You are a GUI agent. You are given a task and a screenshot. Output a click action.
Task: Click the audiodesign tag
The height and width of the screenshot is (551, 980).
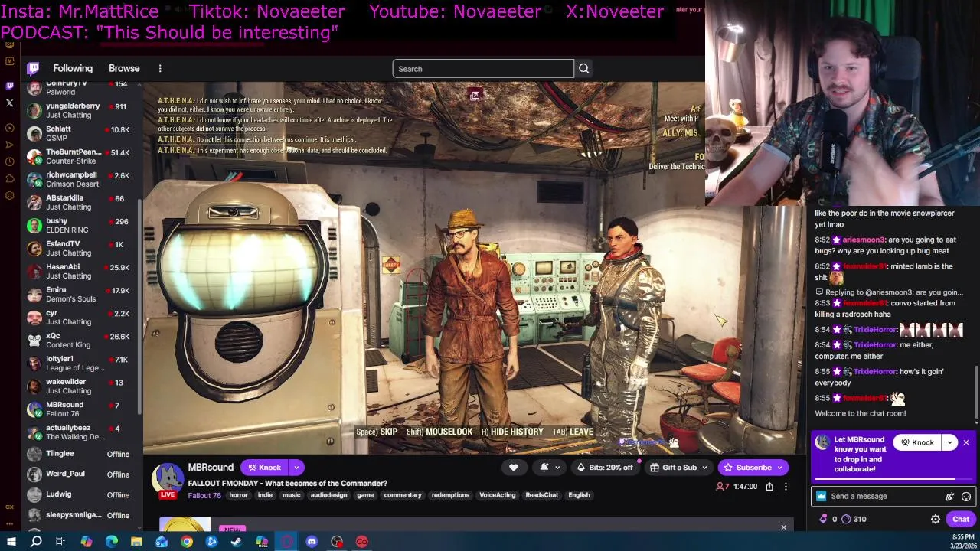(328, 495)
